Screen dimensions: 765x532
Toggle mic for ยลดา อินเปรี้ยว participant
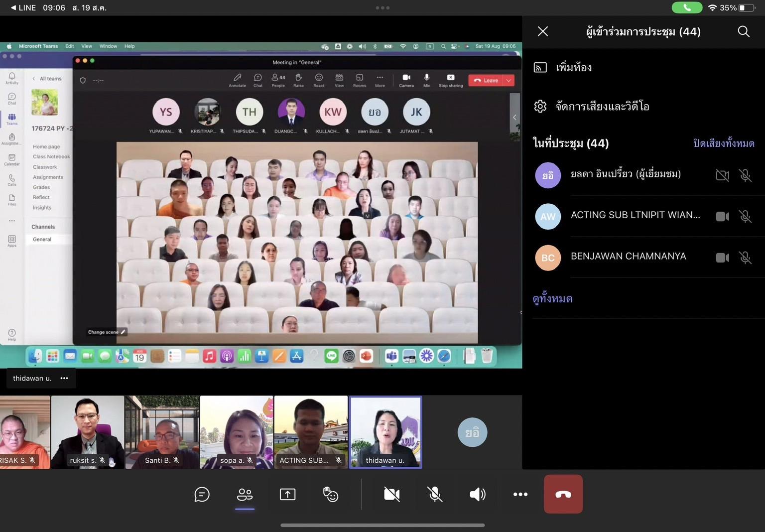(x=745, y=175)
